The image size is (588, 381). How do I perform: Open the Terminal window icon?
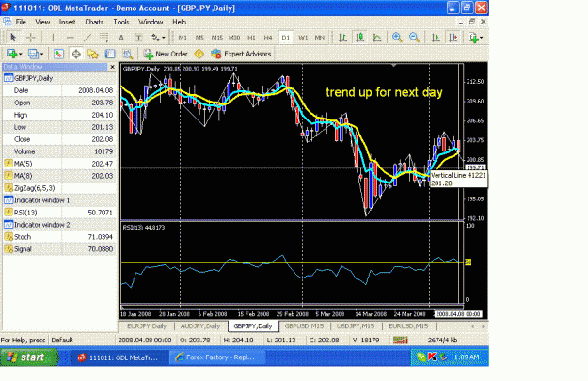click(x=110, y=54)
